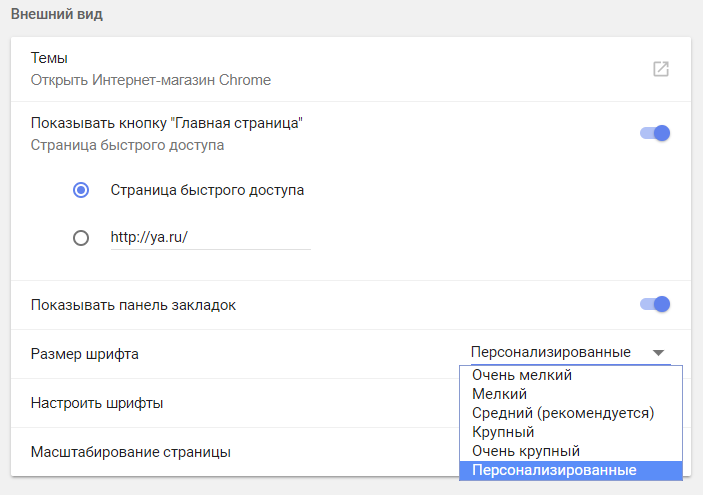Click the "Внешний вид" section heading
703x495 pixels.
tap(56, 15)
